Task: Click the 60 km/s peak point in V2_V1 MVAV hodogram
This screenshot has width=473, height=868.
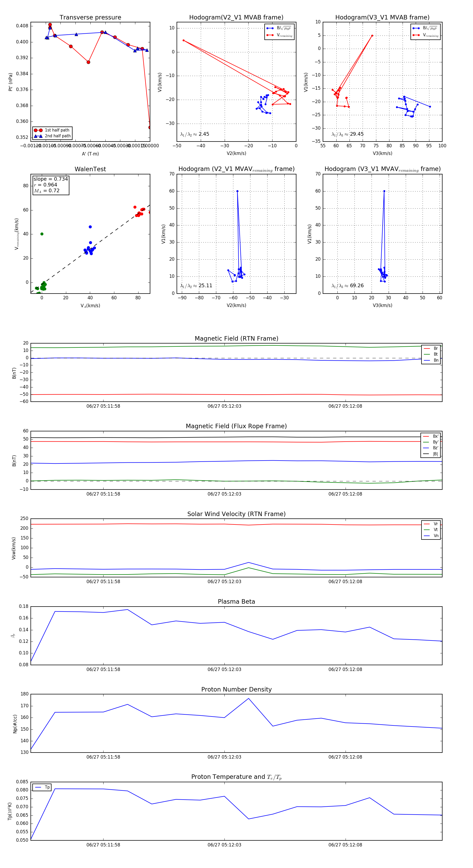Action: 237,191
